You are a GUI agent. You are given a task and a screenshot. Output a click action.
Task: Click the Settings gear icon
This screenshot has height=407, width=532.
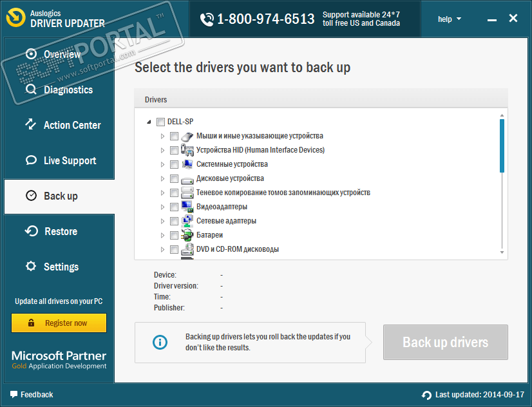[31, 266]
